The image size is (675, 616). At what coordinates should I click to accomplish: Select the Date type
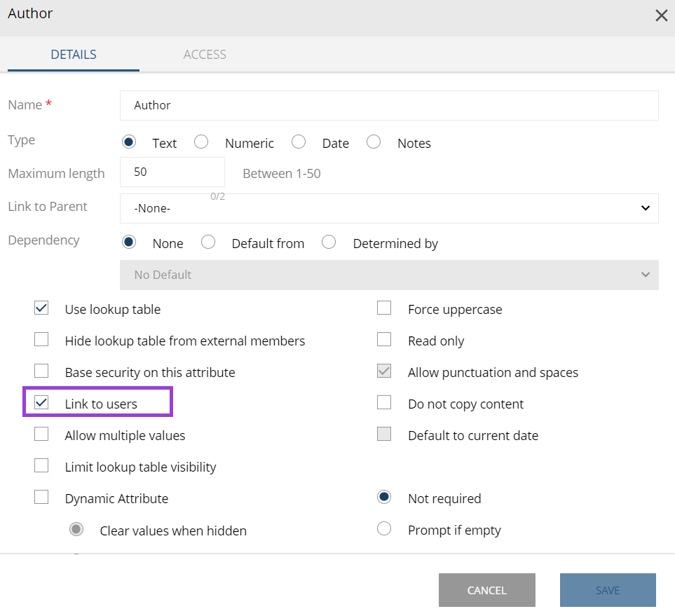(299, 142)
